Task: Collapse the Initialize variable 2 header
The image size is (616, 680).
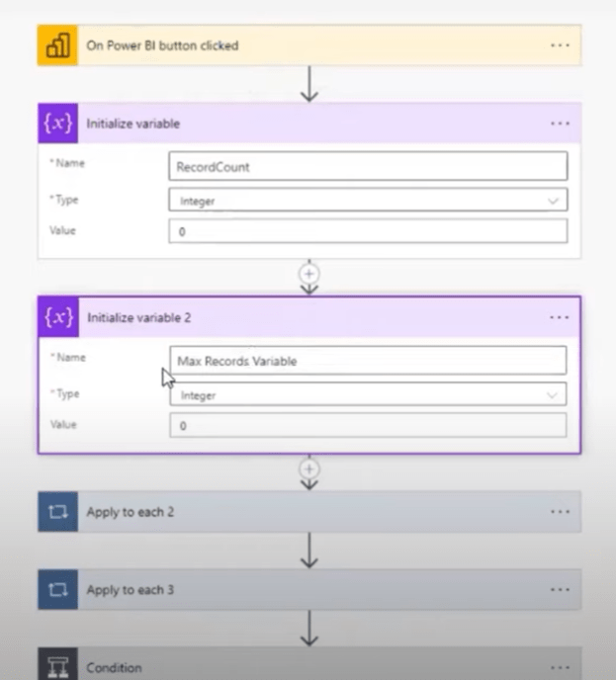Action: 309,317
